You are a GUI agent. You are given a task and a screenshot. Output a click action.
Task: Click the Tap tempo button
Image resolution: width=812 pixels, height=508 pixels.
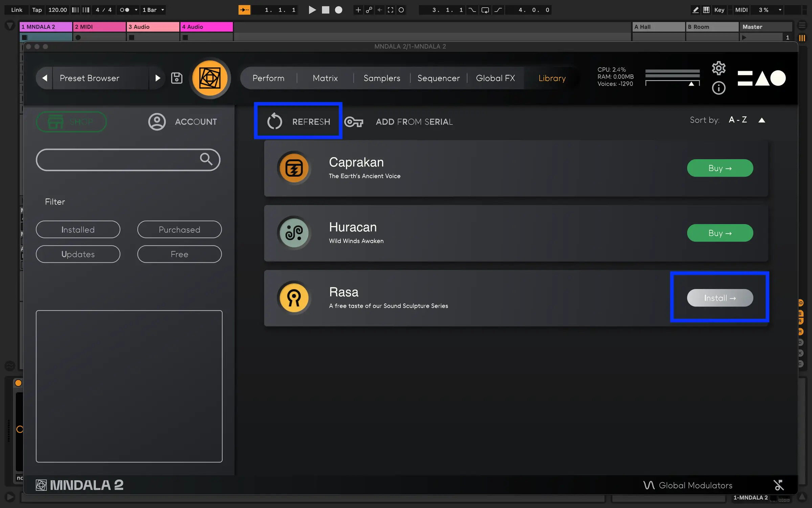coord(37,10)
